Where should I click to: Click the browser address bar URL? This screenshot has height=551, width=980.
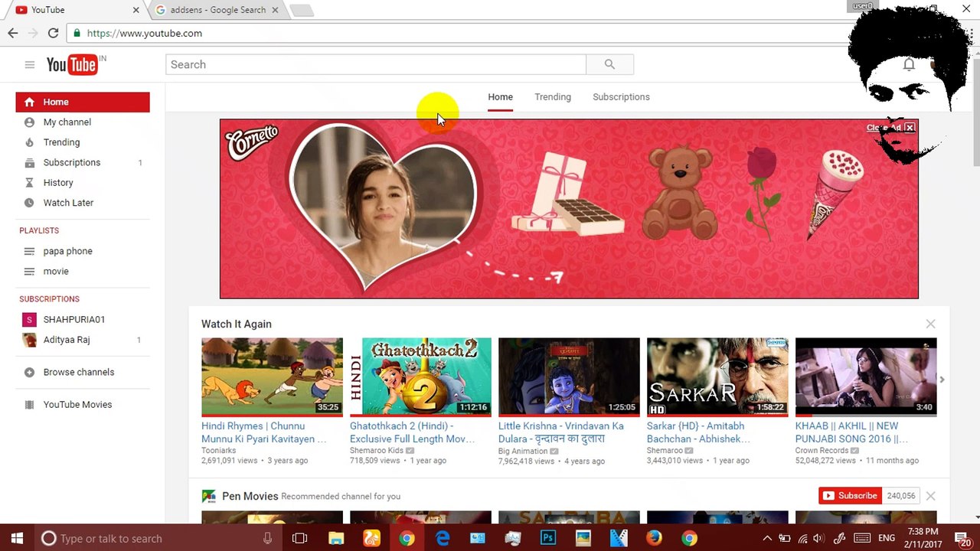tap(145, 33)
